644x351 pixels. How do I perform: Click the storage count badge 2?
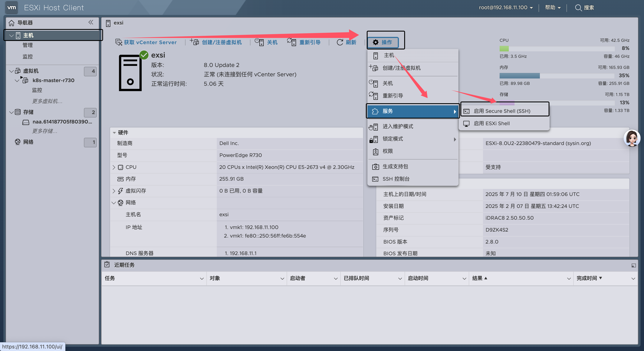coord(90,112)
